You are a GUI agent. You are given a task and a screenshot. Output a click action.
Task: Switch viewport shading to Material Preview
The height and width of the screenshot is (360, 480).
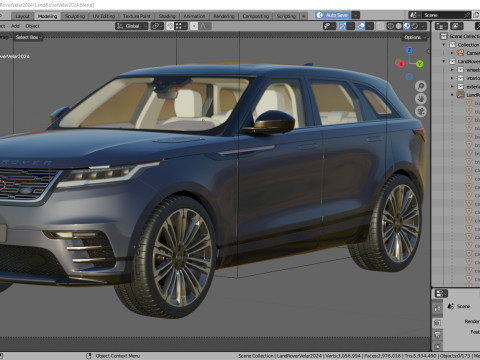point(406,26)
